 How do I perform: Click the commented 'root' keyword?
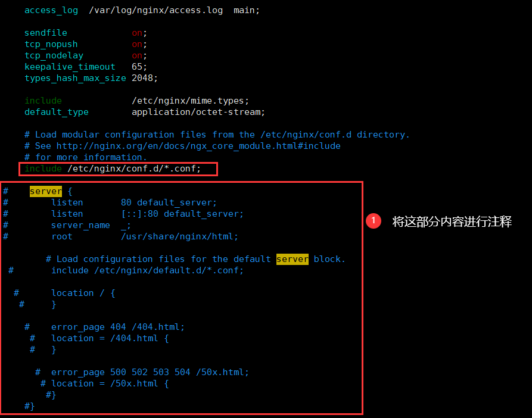pos(62,236)
